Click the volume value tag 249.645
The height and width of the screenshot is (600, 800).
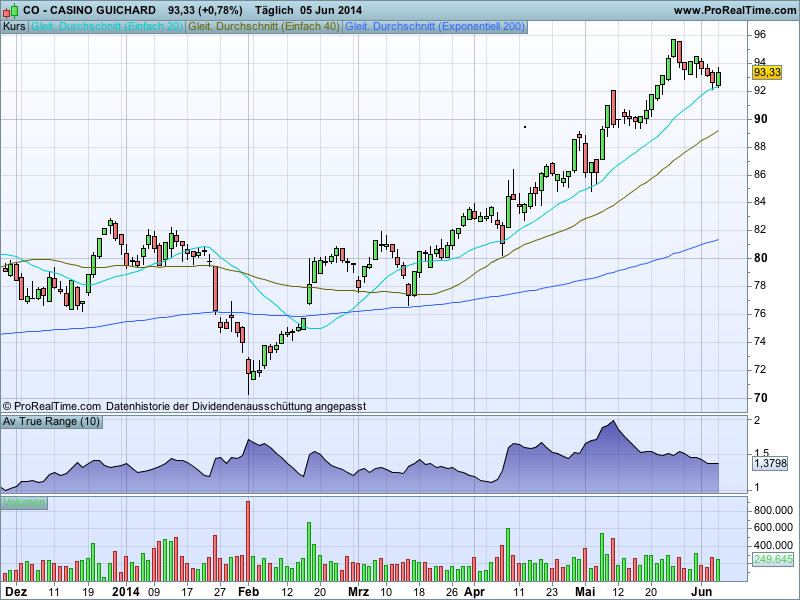click(773, 559)
